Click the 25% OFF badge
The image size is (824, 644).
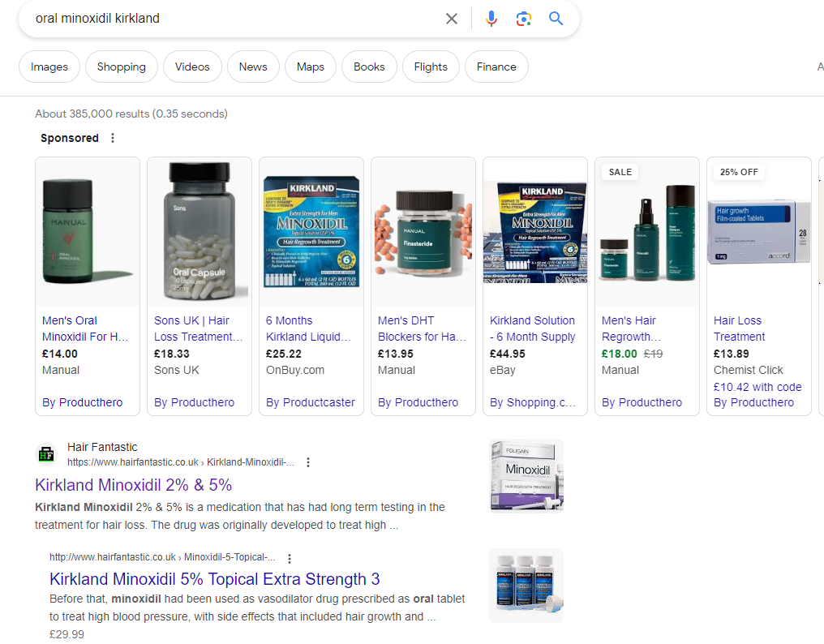(x=739, y=172)
